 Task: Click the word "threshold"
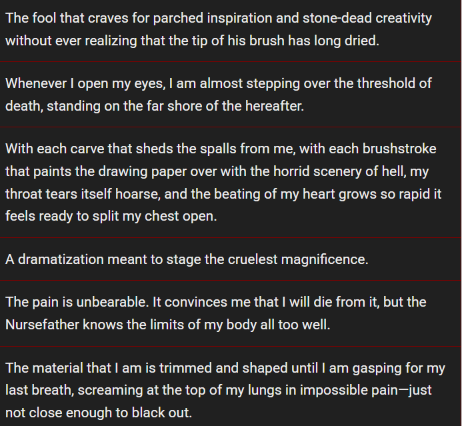[x=388, y=83]
